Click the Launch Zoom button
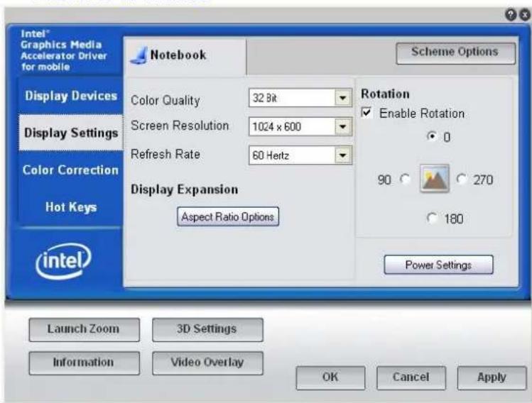The height and width of the screenshot is (403, 532). [84, 329]
